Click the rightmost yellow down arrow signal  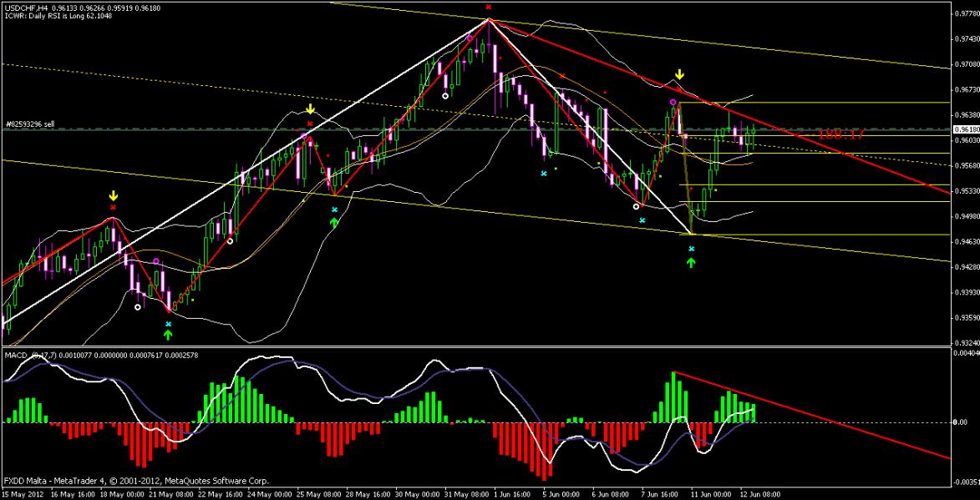click(x=680, y=75)
